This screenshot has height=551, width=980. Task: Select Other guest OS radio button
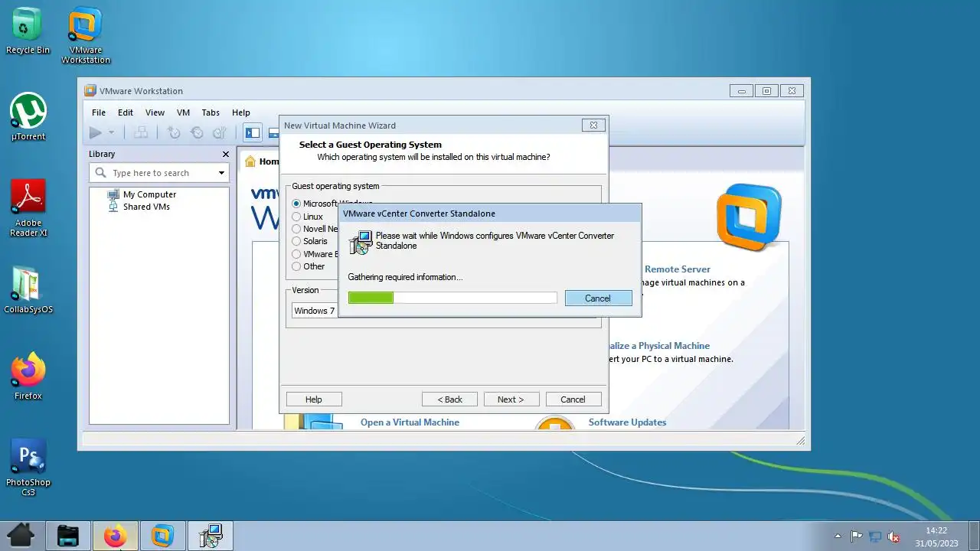297,266
